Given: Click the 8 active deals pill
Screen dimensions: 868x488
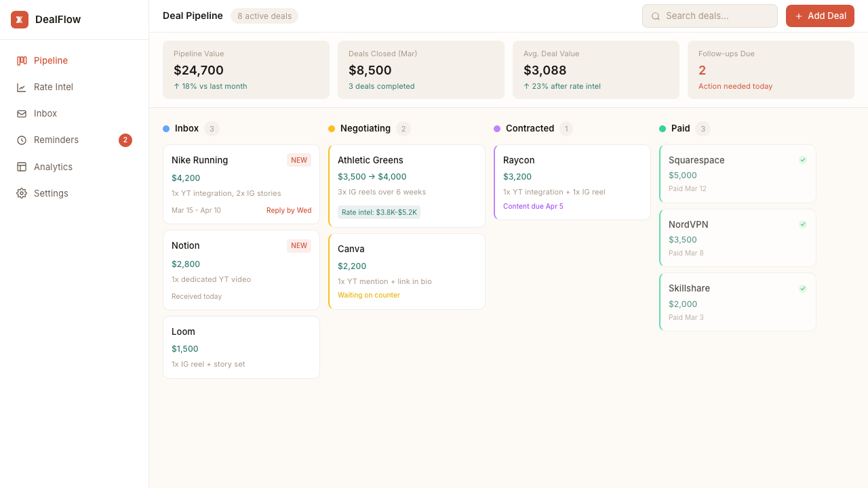Looking at the screenshot, I should (x=264, y=16).
